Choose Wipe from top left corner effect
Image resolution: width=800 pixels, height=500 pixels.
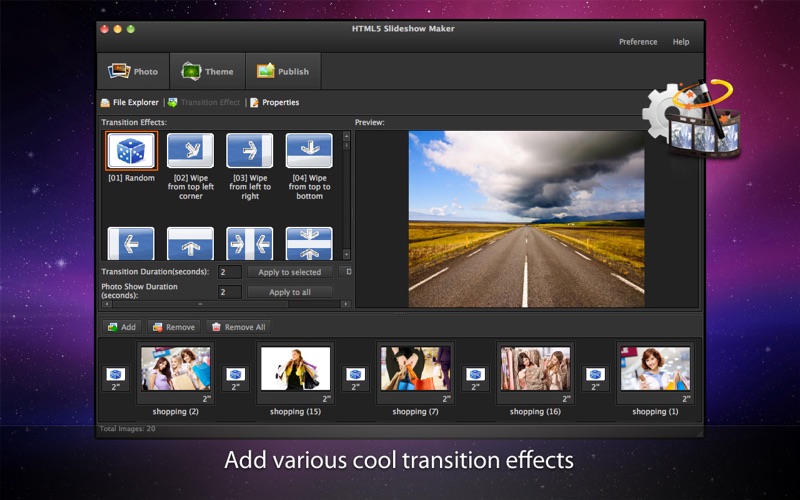(x=190, y=151)
